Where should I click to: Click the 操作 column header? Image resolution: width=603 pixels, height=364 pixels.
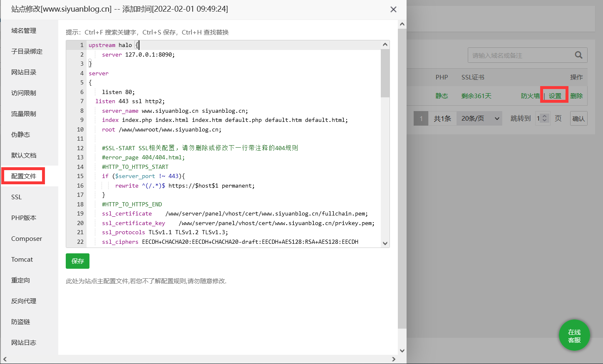[576, 77]
